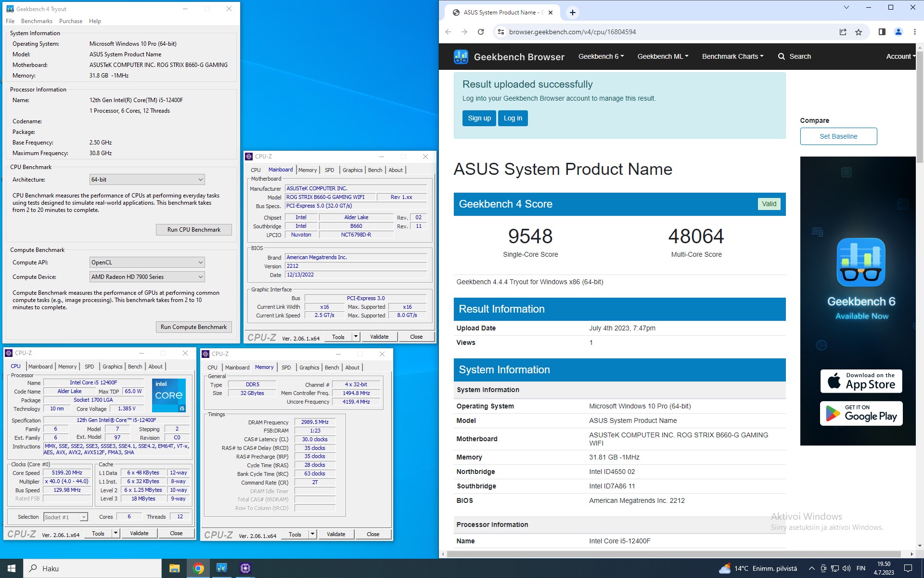The width and height of the screenshot is (924, 578).
Task: Expand Tools arrow in CPU tab CPU-Z window
Action: (115, 533)
